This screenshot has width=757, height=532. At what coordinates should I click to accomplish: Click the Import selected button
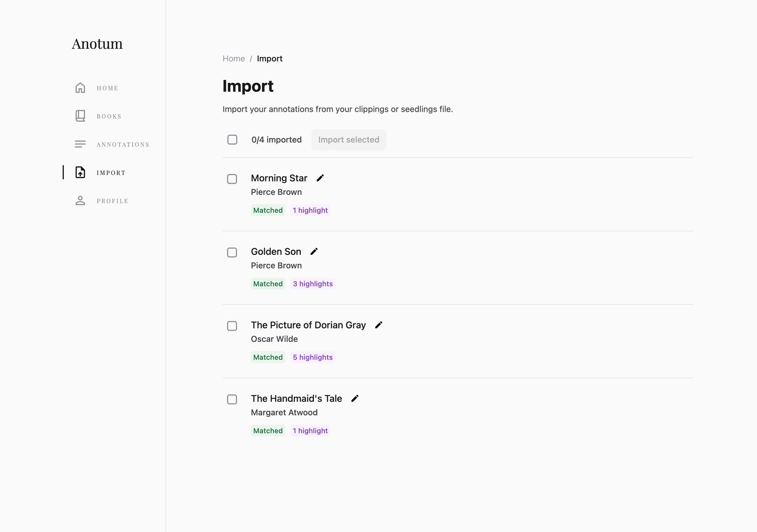pyautogui.click(x=349, y=140)
